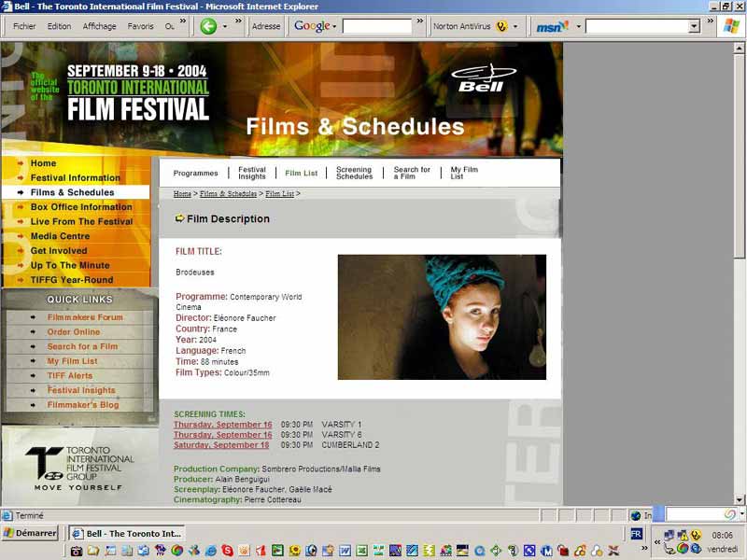
Task: Click the Brodeuses film still image
Action: tap(442, 317)
